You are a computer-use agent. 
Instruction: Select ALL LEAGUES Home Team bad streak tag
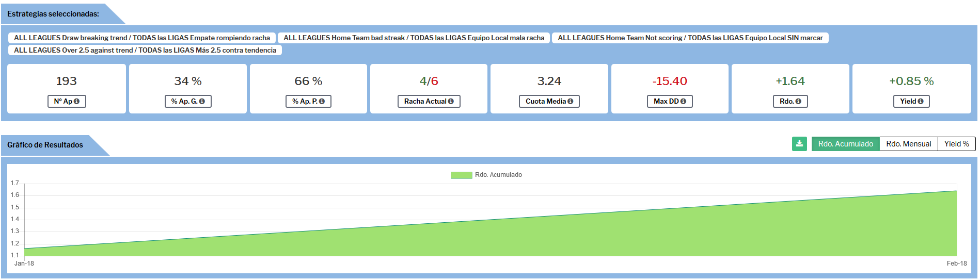tap(414, 38)
